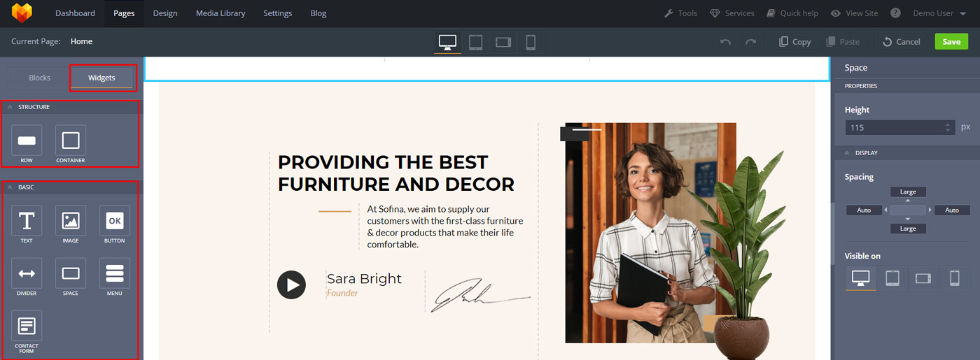
Task: Select the Image widget icon
Action: click(x=71, y=220)
